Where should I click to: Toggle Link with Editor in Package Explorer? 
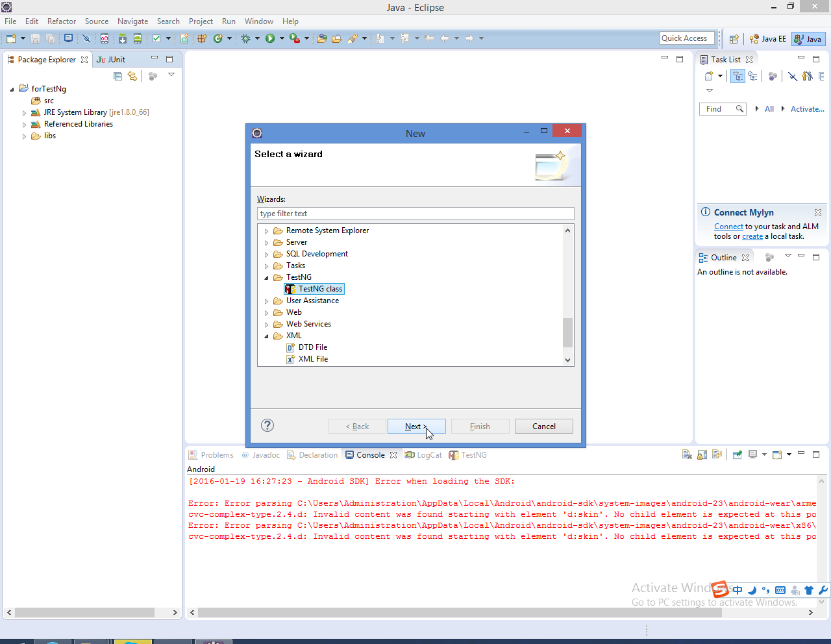[132, 76]
